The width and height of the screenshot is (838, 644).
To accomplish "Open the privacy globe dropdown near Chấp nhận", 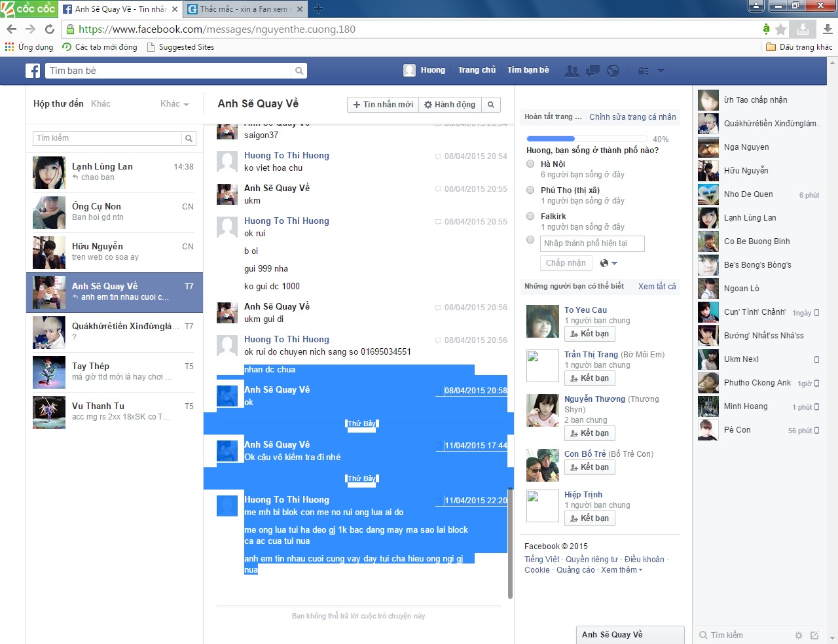I will click(608, 263).
